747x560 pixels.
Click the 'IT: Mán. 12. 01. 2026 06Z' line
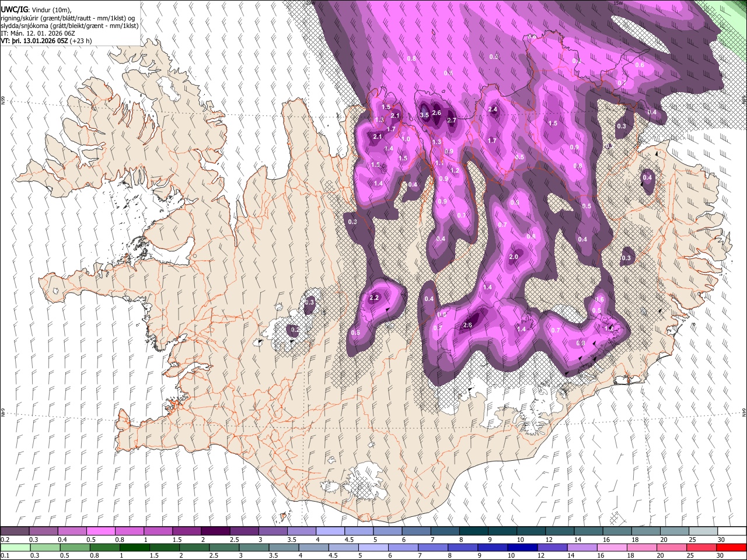(37, 33)
